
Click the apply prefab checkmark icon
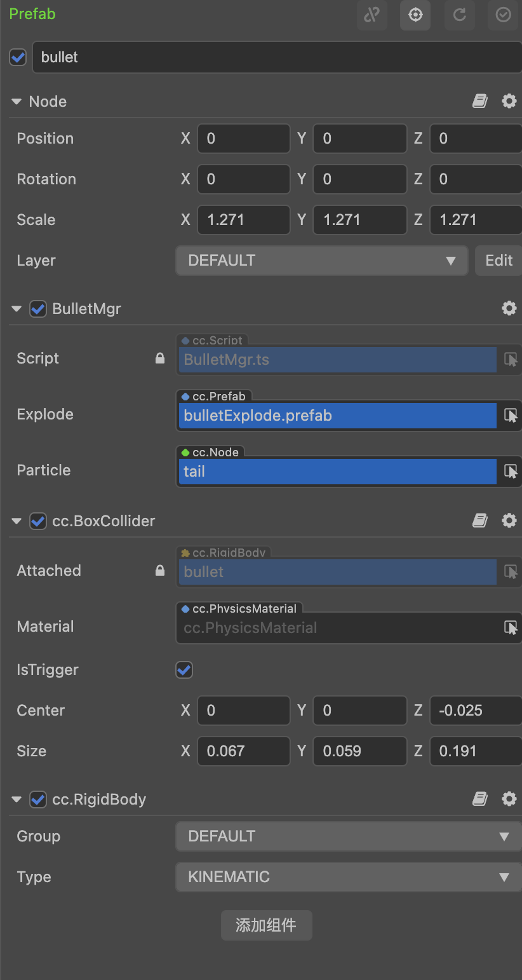click(503, 15)
